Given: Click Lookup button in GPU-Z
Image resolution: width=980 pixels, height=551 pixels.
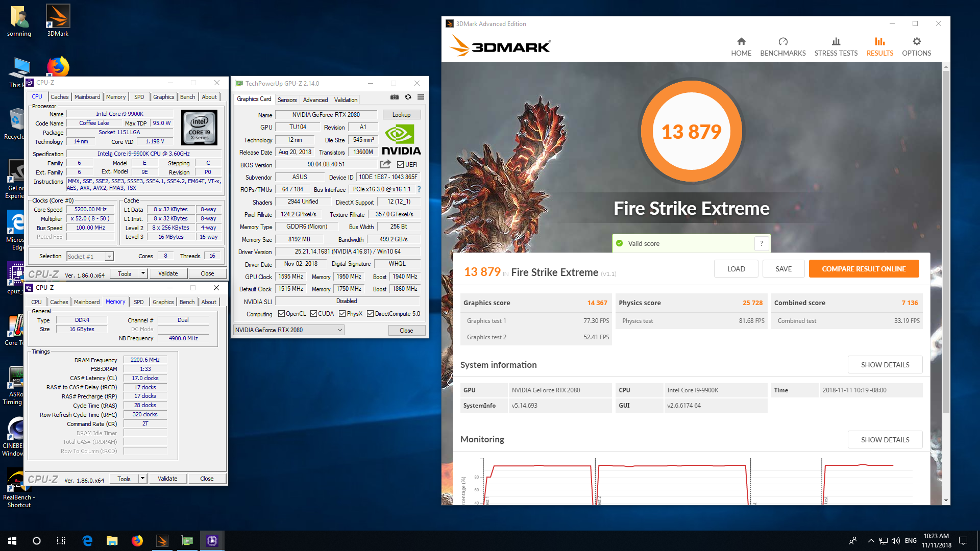Looking at the screenshot, I should (401, 115).
